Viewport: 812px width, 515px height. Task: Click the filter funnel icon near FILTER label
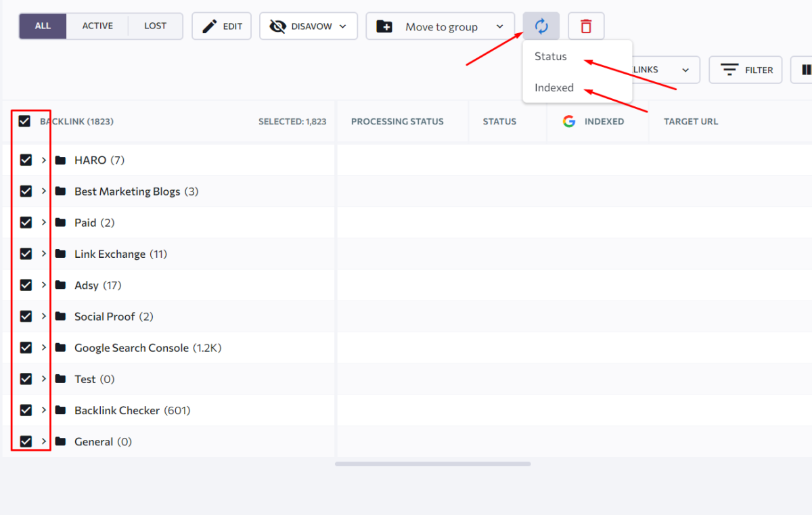pos(729,70)
